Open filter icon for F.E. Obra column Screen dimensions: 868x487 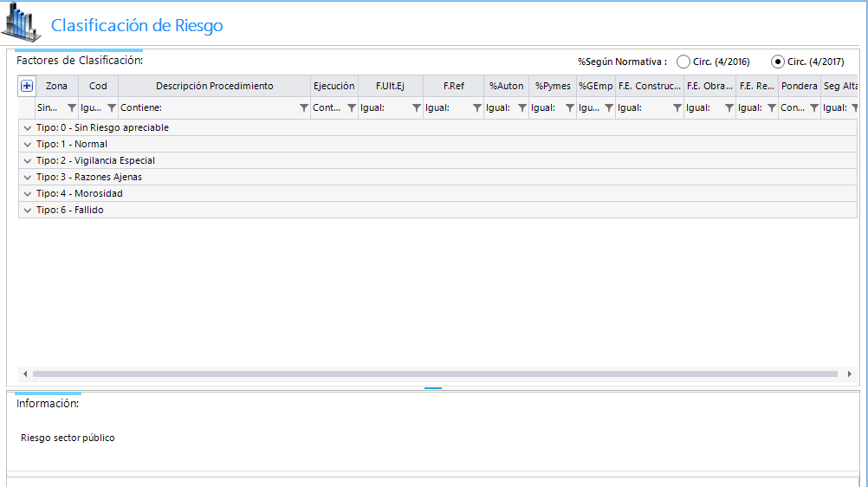[729, 108]
